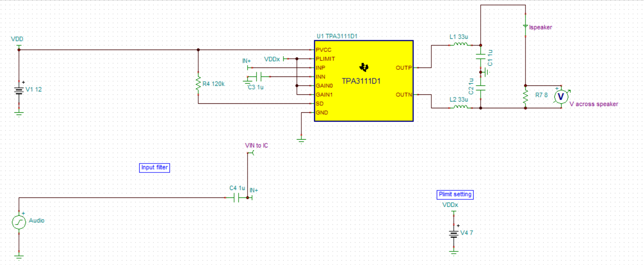Select the Plimit setting text box
This screenshot has width=644, height=265.
(455, 194)
